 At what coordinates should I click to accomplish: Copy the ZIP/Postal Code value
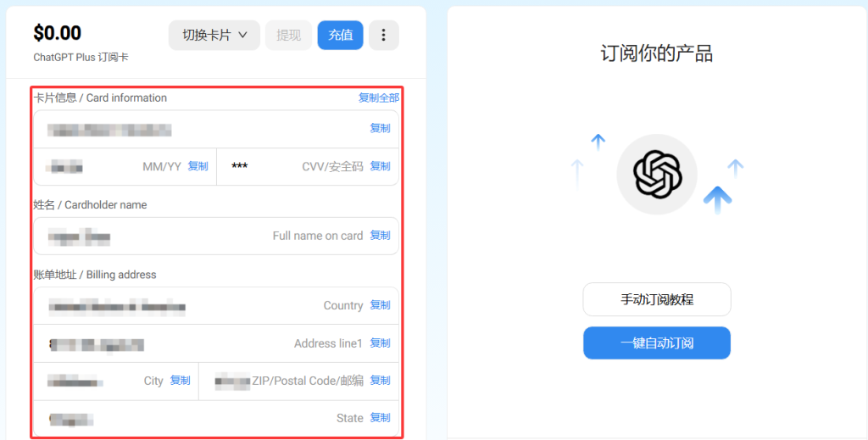[x=381, y=381]
